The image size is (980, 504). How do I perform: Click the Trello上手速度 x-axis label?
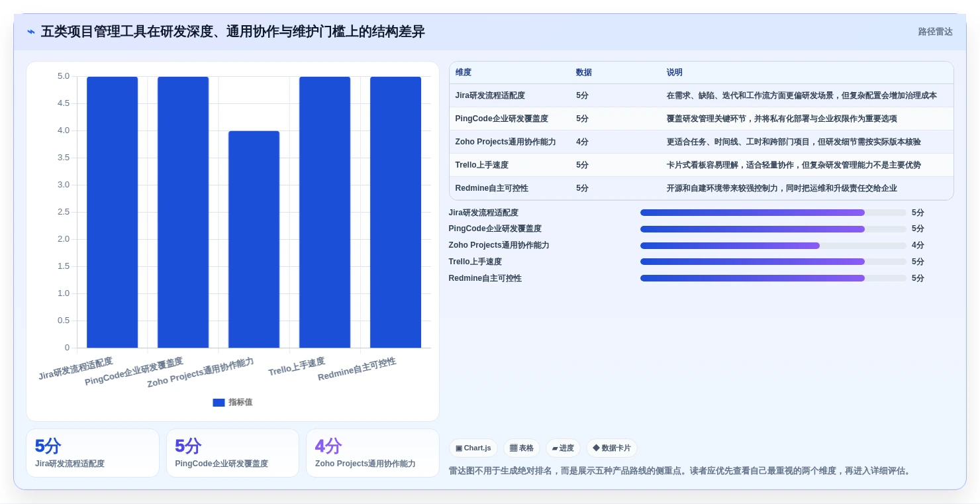coord(297,366)
